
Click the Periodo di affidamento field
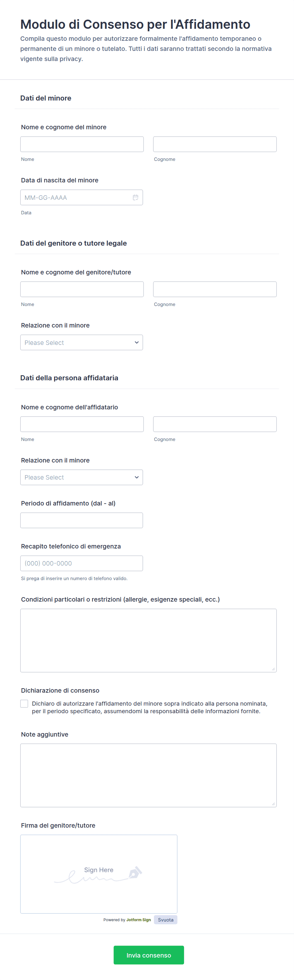81,520
